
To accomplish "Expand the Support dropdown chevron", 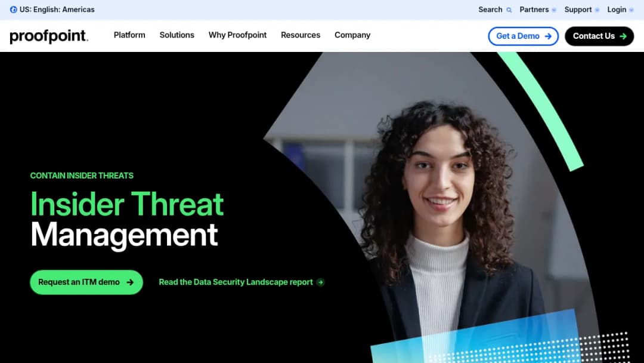I will click(x=597, y=10).
